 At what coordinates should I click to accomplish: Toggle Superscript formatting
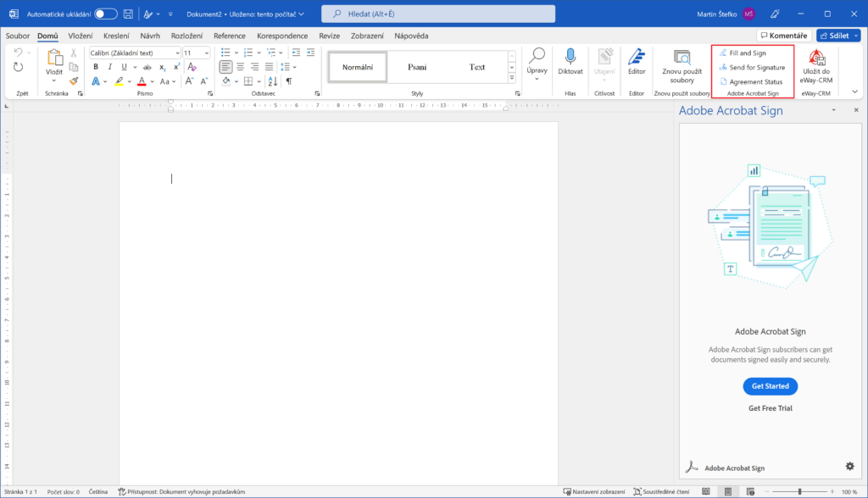[176, 67]
